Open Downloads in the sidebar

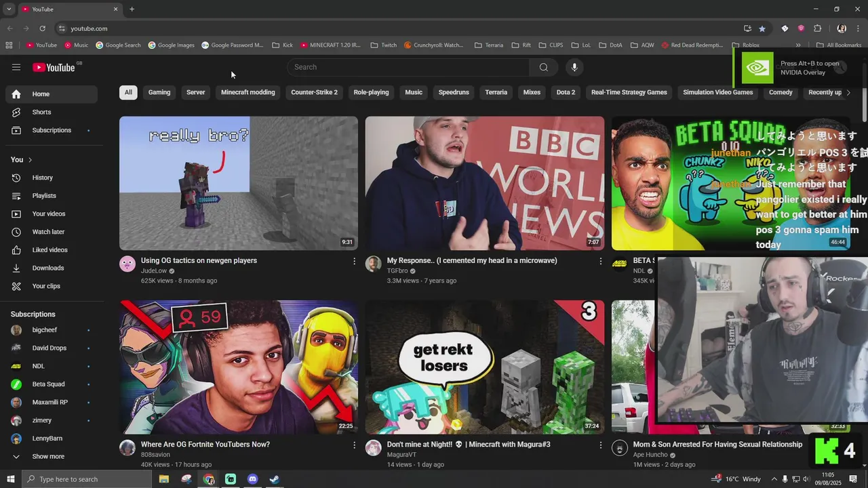[52, 268]
